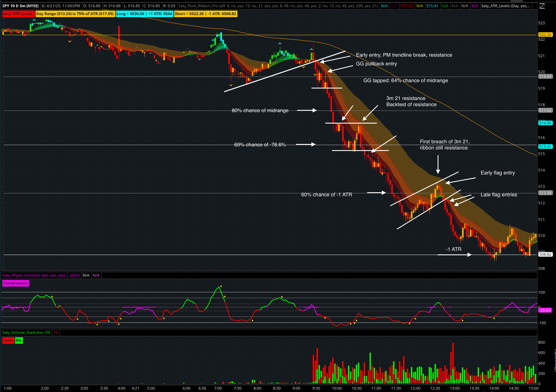Click the magenta Compression label
This screenshot has width=556, height=392.
15,283
